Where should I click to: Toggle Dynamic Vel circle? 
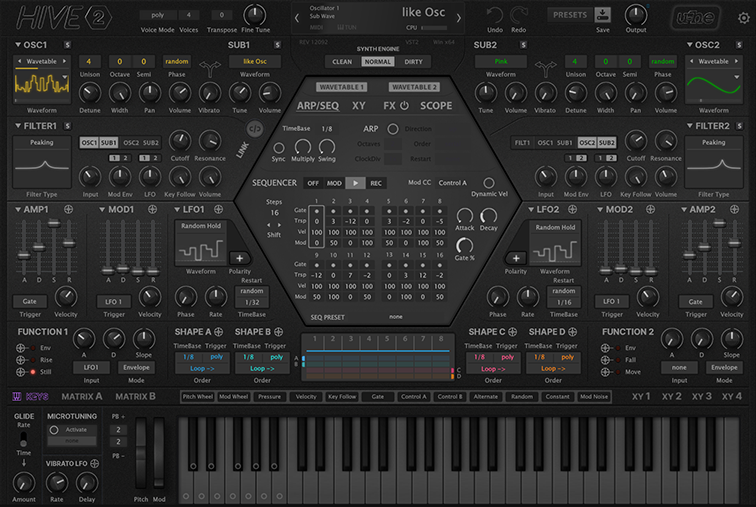tap(489, 183)
